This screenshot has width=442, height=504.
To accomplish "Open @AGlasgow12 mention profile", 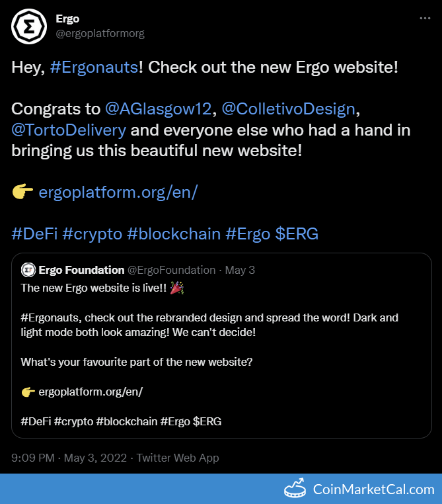I will (158, 108).
